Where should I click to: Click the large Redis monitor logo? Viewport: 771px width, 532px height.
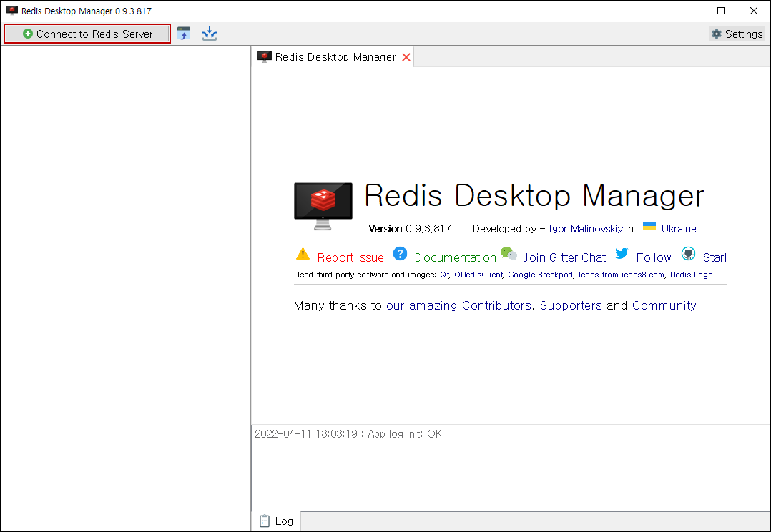tap(323, 206)
